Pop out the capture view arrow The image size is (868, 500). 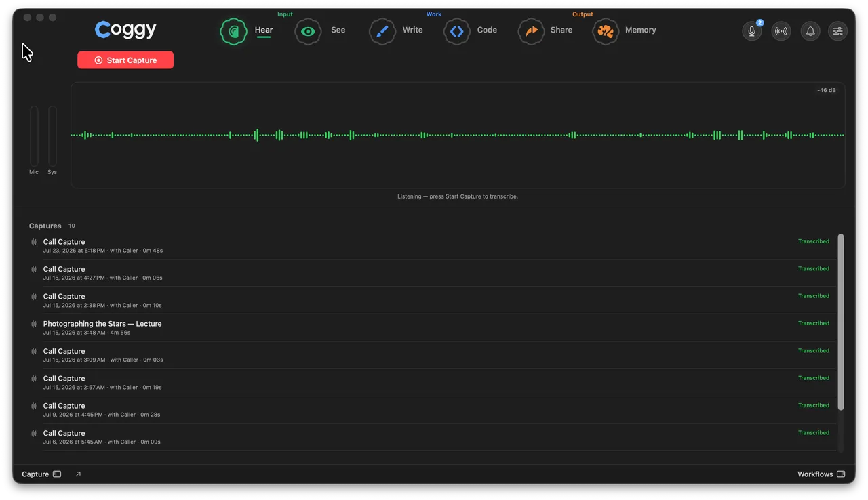tap(78, 474)
